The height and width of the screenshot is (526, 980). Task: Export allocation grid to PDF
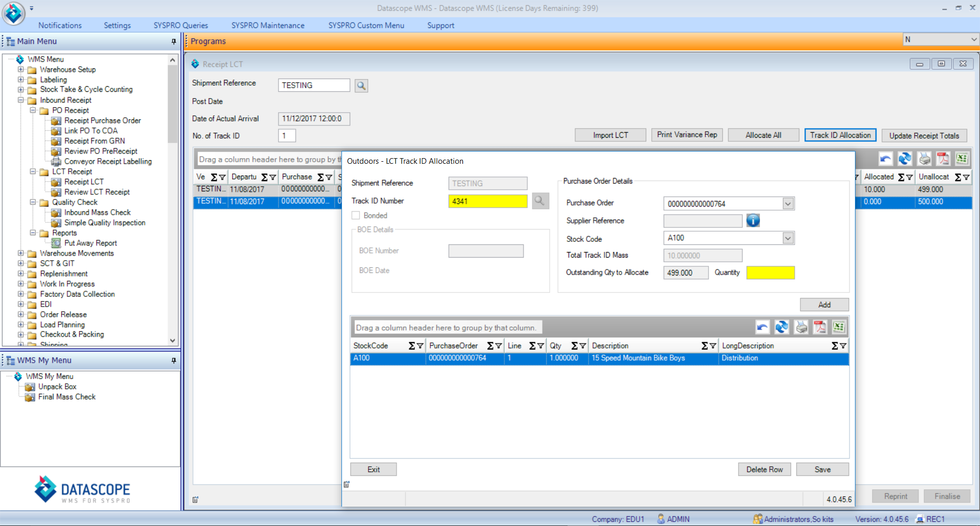pyautogui.click(x=820, y=327)
